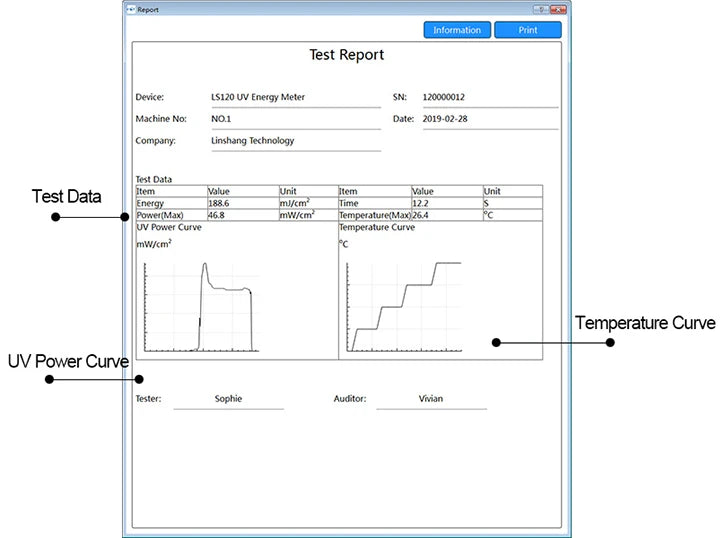Open the Information dialog
726x538 pixels.
pos(457,30)
